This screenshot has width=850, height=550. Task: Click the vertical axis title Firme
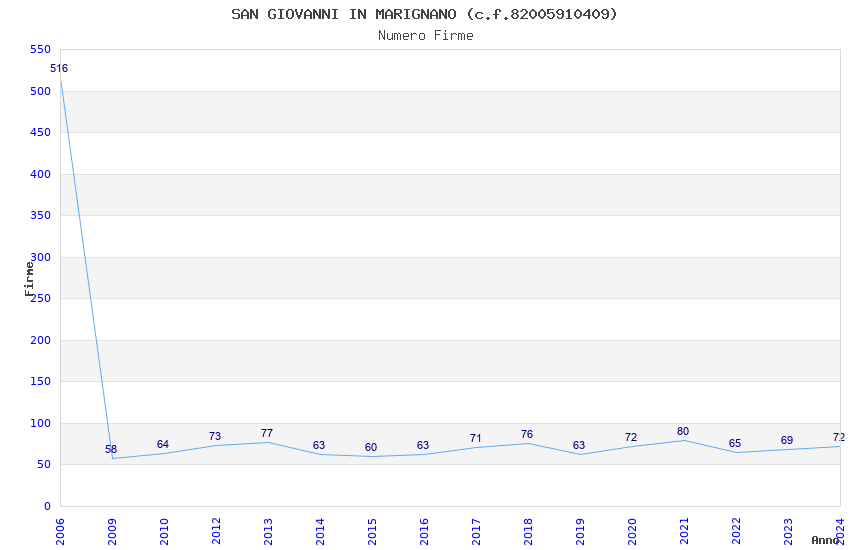29,279
